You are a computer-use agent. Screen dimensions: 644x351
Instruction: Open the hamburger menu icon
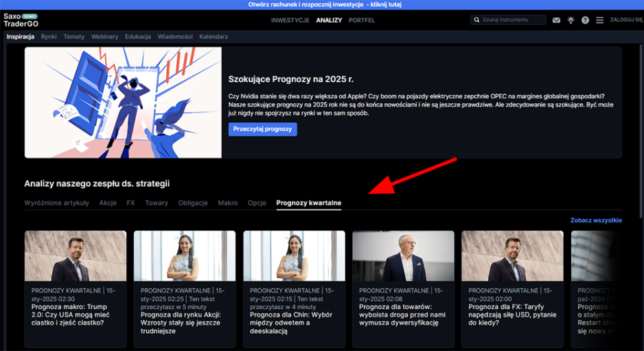599,21
